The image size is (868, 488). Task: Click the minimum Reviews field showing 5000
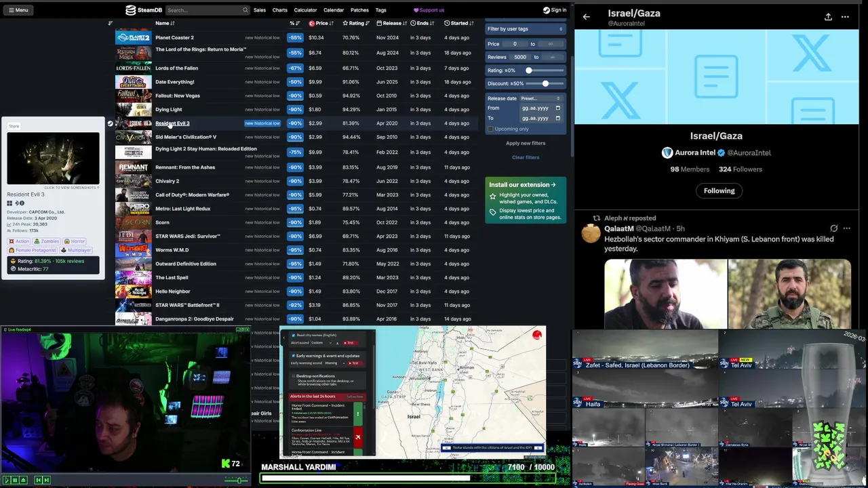(520, 57)
